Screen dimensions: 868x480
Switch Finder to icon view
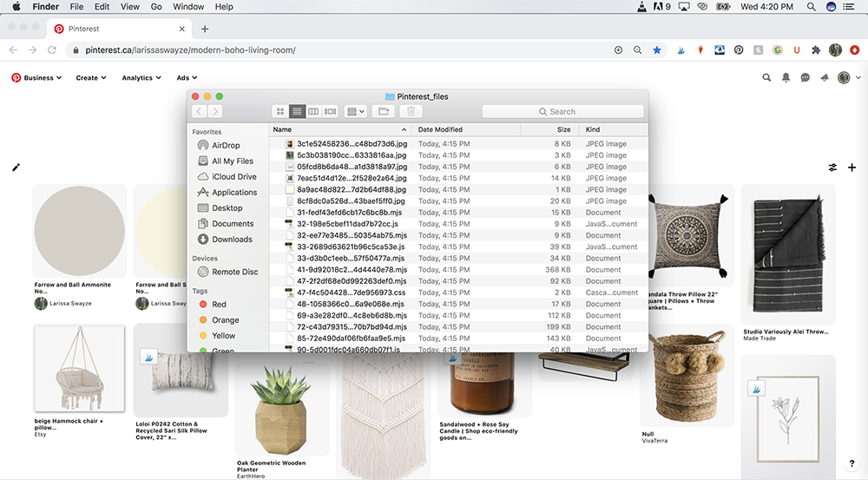(x=280, y=111)
